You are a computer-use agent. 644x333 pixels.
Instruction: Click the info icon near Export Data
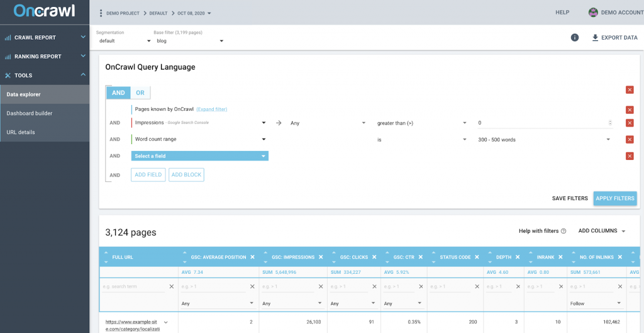coord(574,38)
